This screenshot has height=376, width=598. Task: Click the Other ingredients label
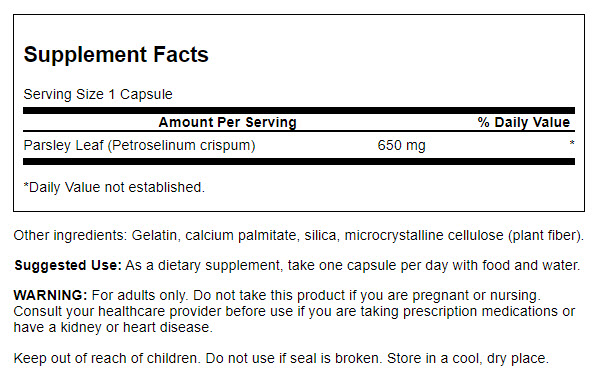pos(70,235)
